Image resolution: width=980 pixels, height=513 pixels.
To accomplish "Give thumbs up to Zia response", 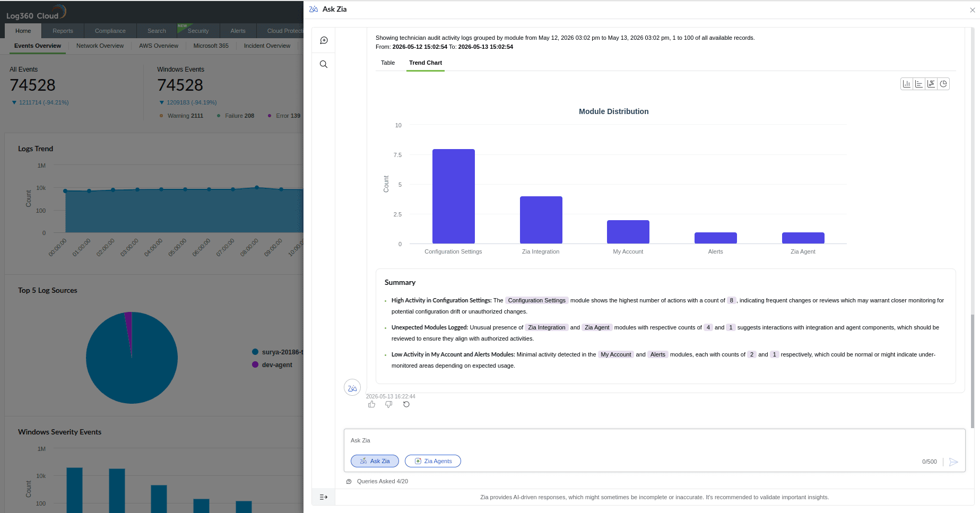I will (x=371, y=404).
